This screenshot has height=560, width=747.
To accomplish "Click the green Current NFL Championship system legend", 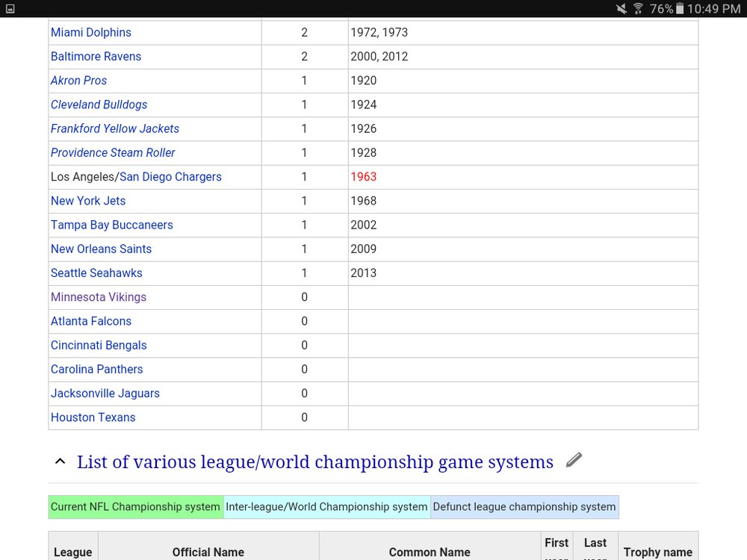I will pos(135,507).
